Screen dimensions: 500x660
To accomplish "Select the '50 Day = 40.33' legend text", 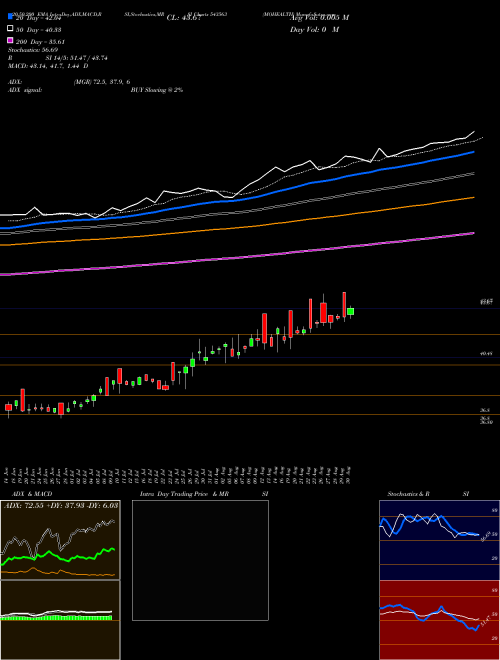I will pos(38,30).
